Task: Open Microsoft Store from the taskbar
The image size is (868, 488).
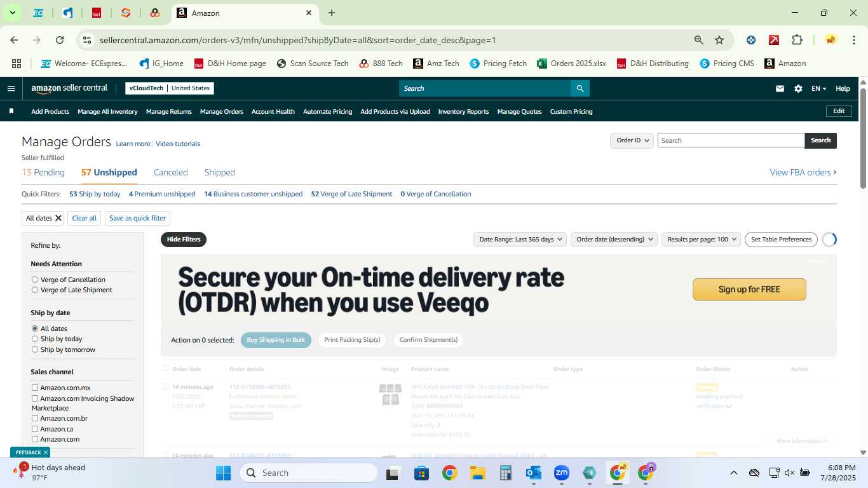Action: pos(422,473)
